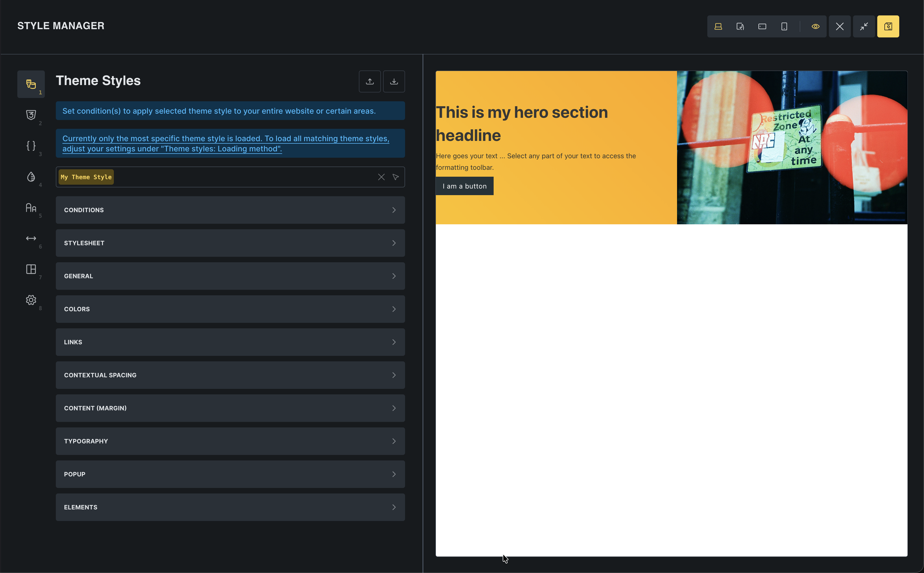The width and height of the screenshot is (924, 573).
Task: Open the CSS shield sidebar icon
Action: (x=31, y=115)
